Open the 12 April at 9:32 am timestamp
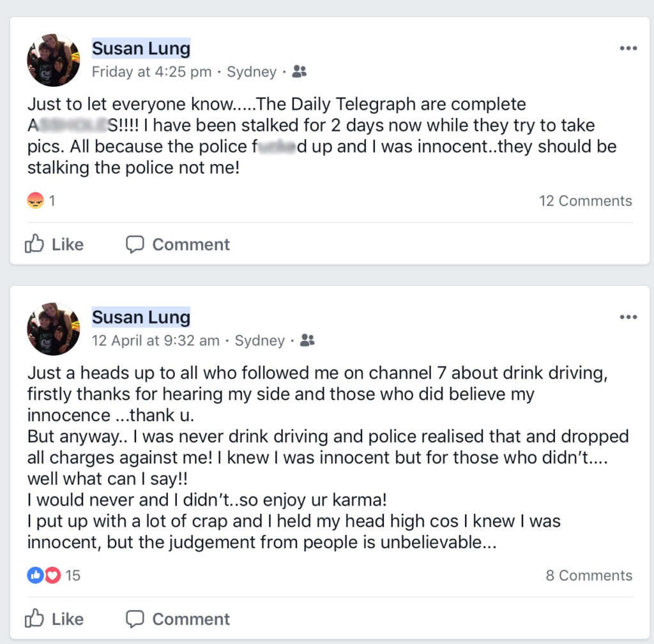Image resolution: width=654 pixels, height=644 pixels. [155, 341]
